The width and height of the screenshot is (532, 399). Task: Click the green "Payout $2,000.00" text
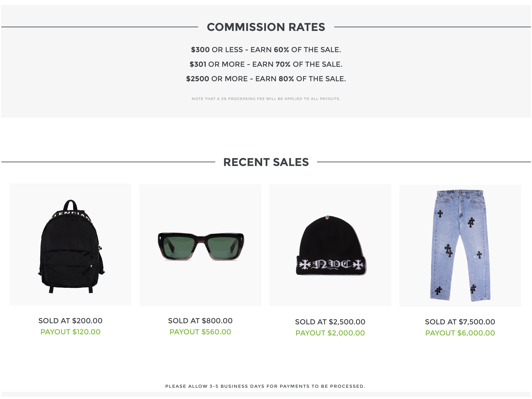tap(330, 333)
